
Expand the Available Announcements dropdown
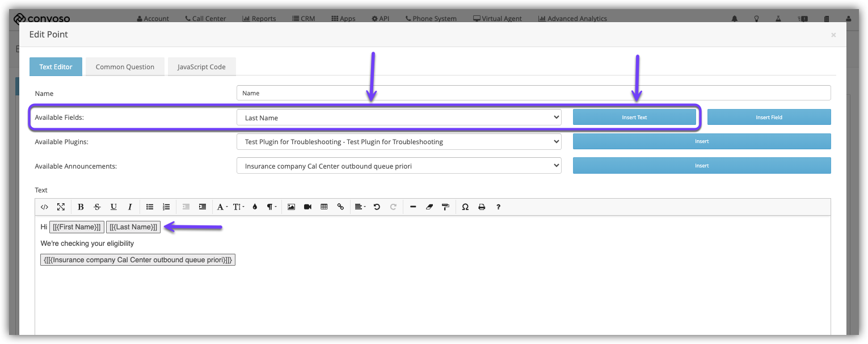pyautogui.click(x=398, y=166)
